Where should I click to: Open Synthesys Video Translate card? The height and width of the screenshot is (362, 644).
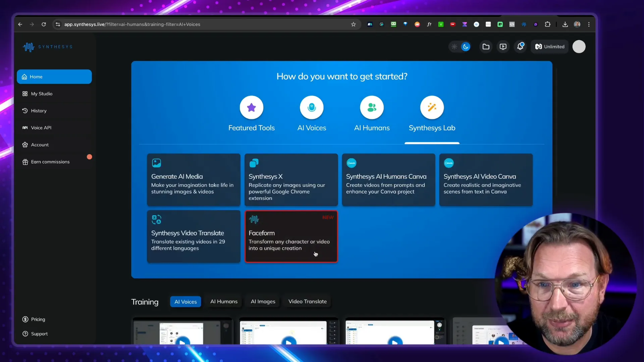click(x=194, y=237)
